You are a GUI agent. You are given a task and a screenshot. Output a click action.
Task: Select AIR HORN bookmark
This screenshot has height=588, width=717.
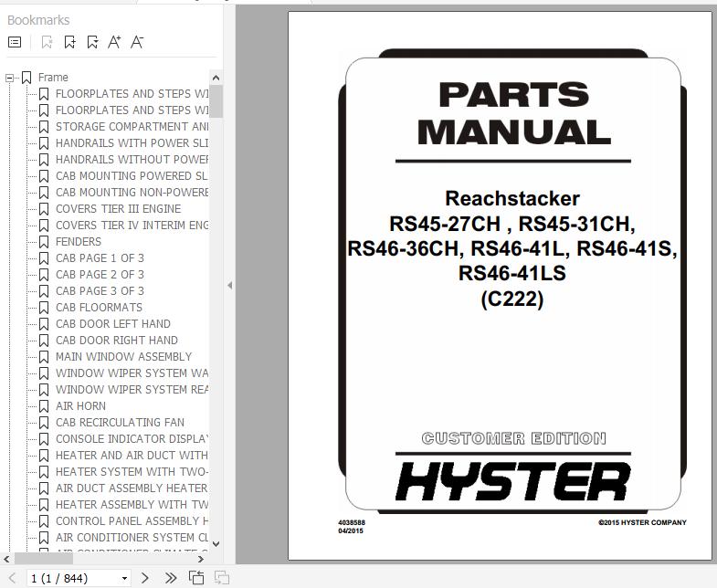click(x=80, y=406)
